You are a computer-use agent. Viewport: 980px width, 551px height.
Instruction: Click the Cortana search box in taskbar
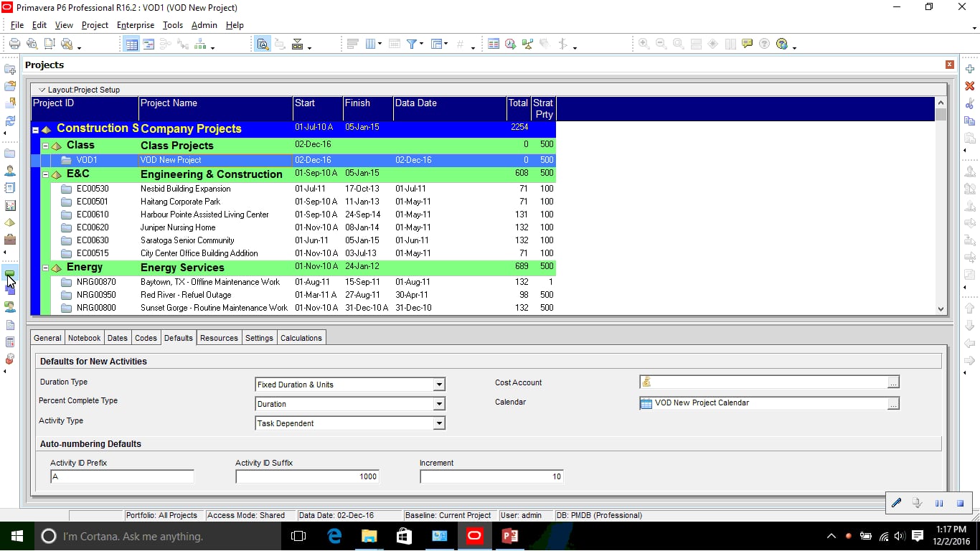pos(158,536)
